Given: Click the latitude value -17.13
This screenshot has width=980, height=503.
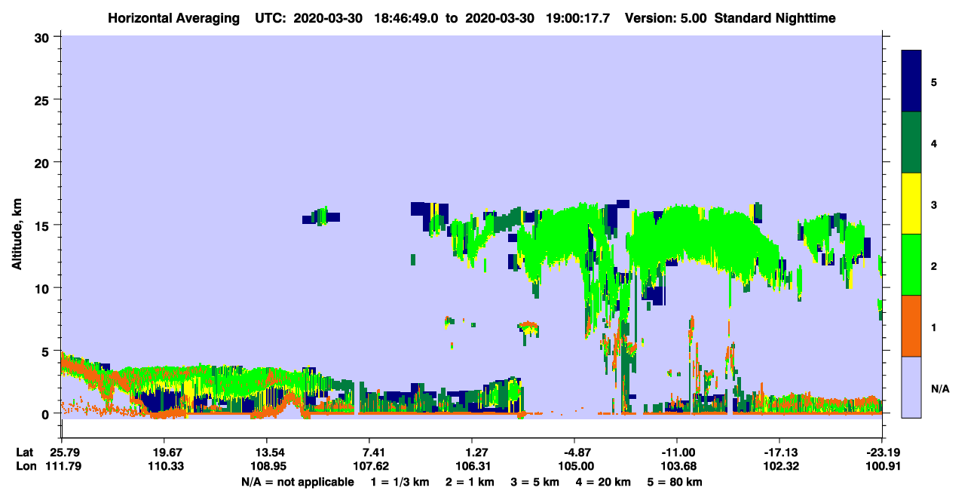Looking at the screenshot, I should coord(779,452).
